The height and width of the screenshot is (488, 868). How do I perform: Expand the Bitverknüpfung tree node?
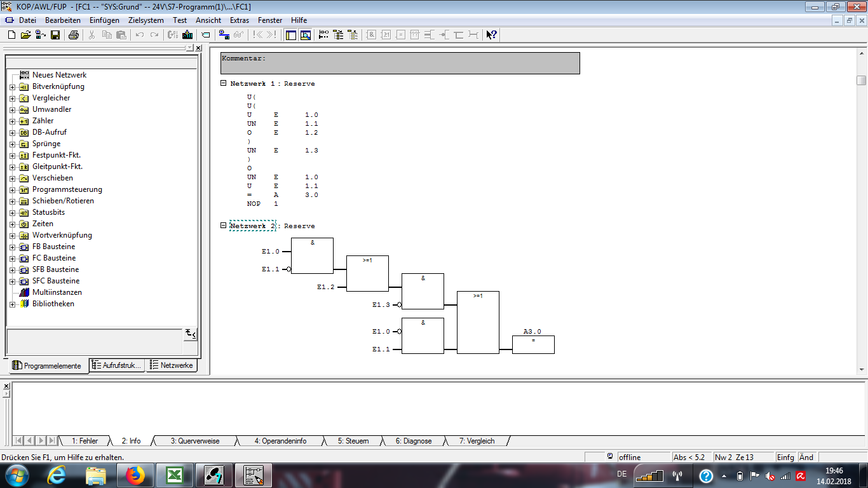12,87
